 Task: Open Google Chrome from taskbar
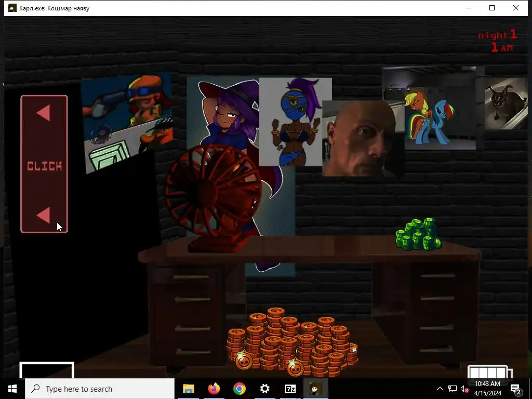[239, 389]
